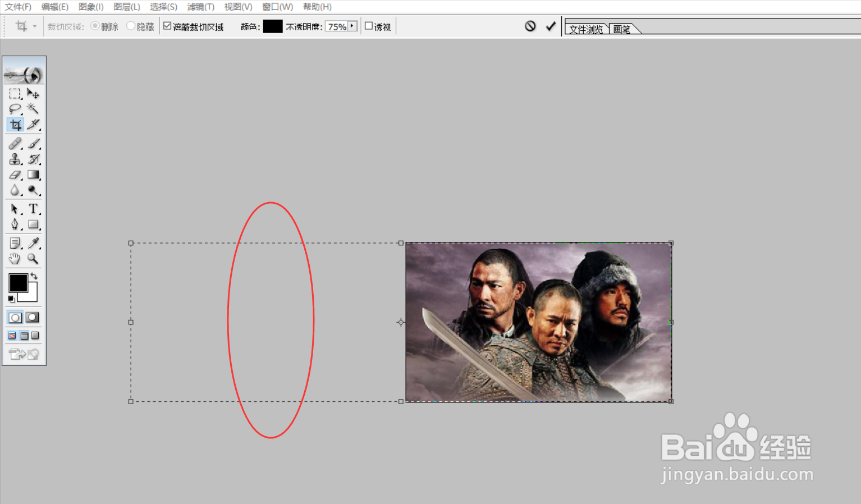Select the Move tool
This screenshot has width=861, height=504.
point(33,94)
